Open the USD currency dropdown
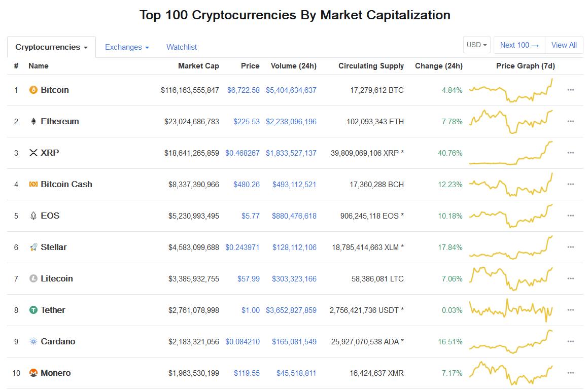 coord(477,45)
